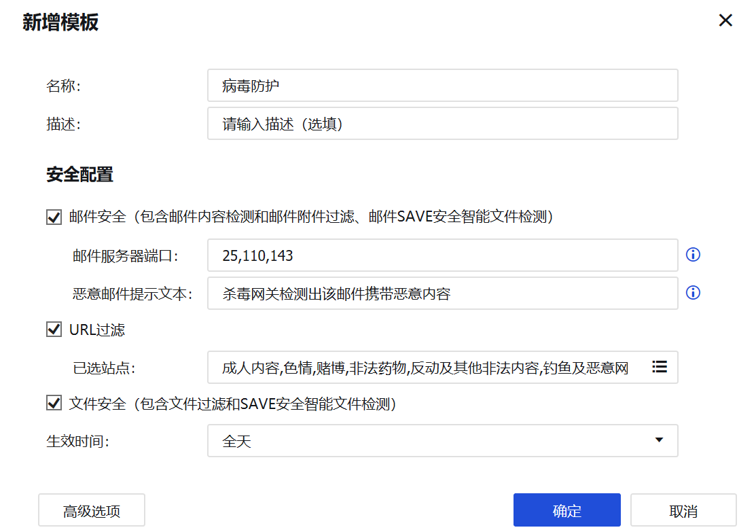Click the 邮件服务器端口 label
Viewport: 756px width, 532px height.
[126, 255]
